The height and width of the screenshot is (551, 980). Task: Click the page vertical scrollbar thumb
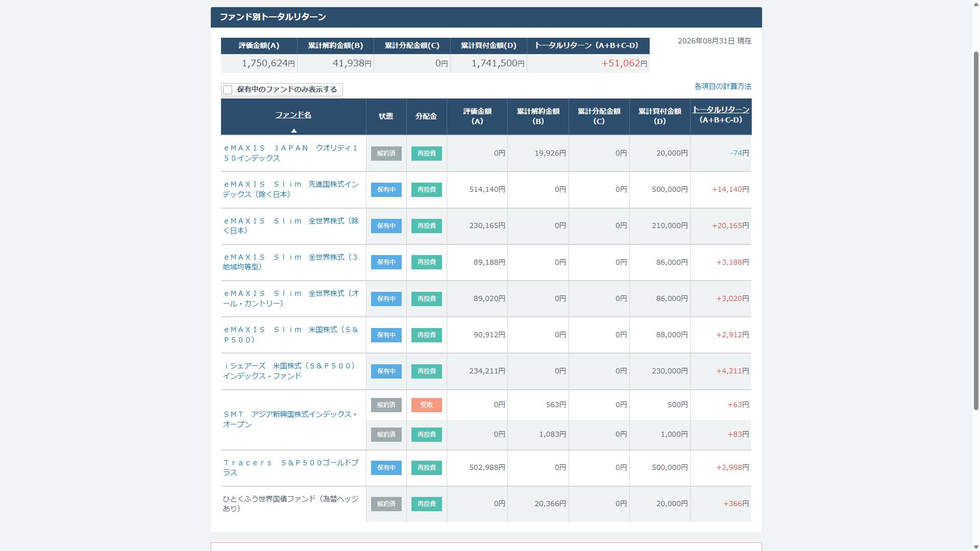point(976,230)
